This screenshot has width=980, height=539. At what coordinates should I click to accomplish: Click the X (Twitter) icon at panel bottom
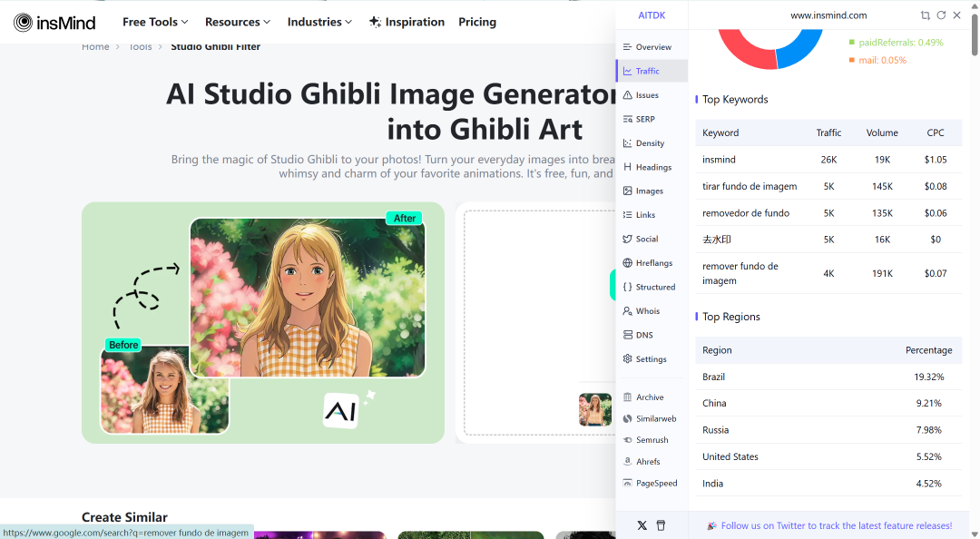642,525
